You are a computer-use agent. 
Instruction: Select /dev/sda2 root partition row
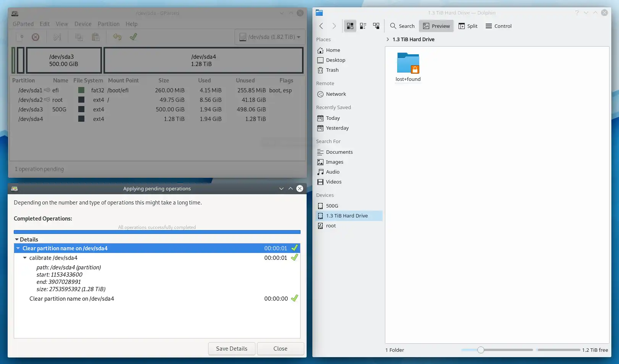pos(157,100)
